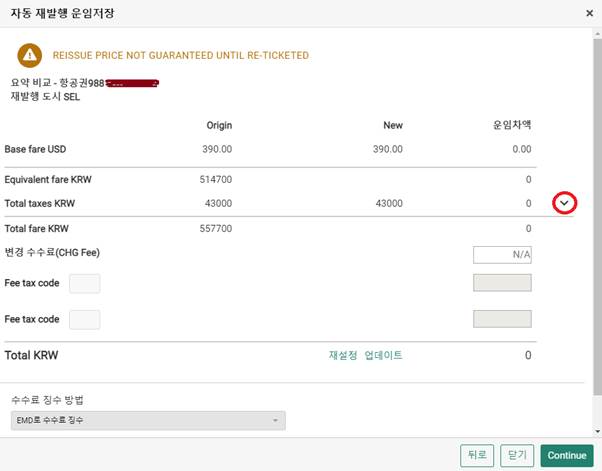
Task: Click the 재설정 reset link
Action: [343, 355]
